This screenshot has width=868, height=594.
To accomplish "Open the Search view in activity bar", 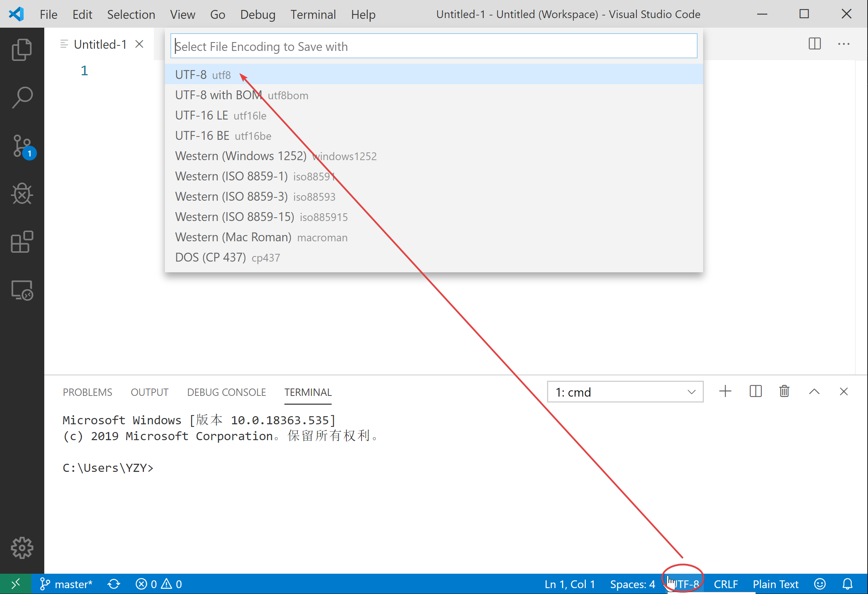I will 22,97.
